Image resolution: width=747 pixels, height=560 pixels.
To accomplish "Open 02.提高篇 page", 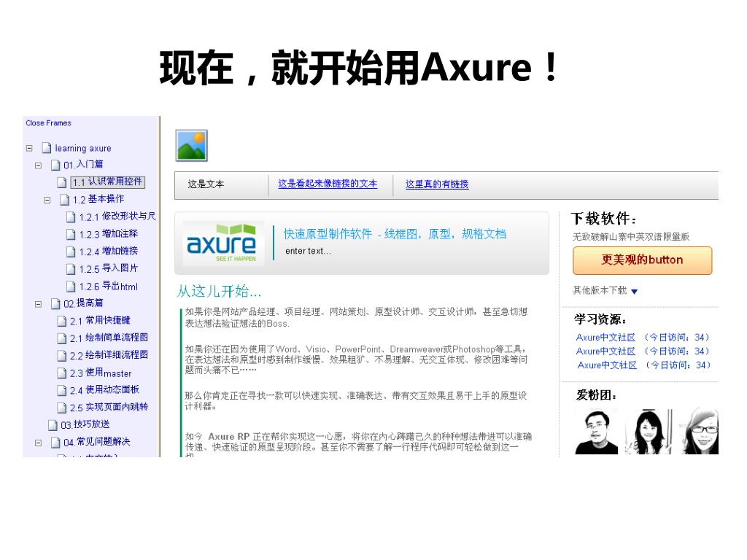I will click(83, 303).
